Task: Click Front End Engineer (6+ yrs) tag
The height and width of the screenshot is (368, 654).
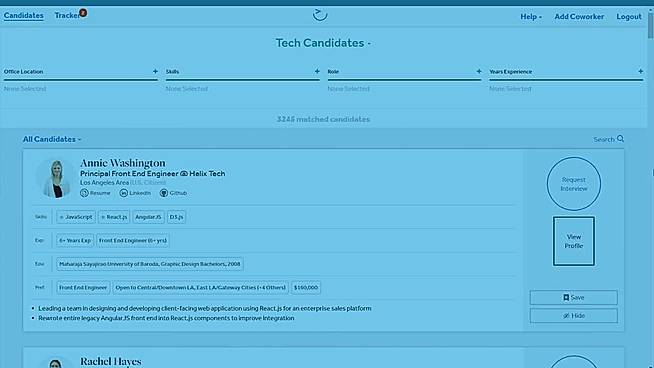Action: point(133,240)
